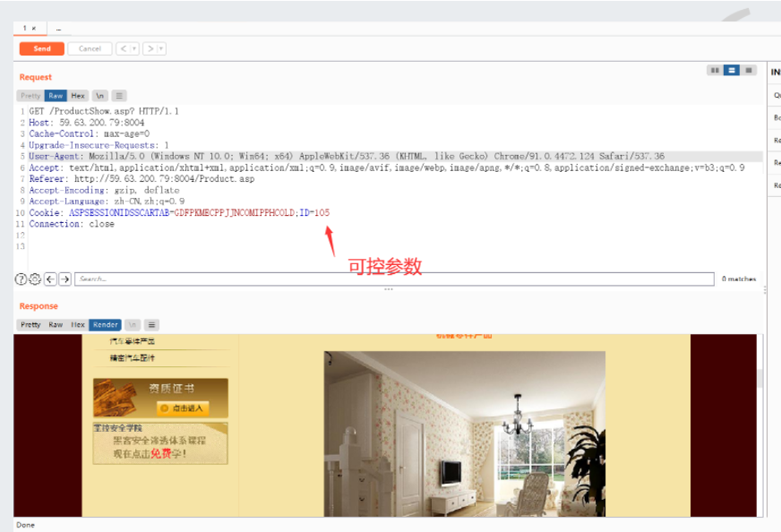Open the response editor options menu
The image size is (781, 532).
coord(152,325)
